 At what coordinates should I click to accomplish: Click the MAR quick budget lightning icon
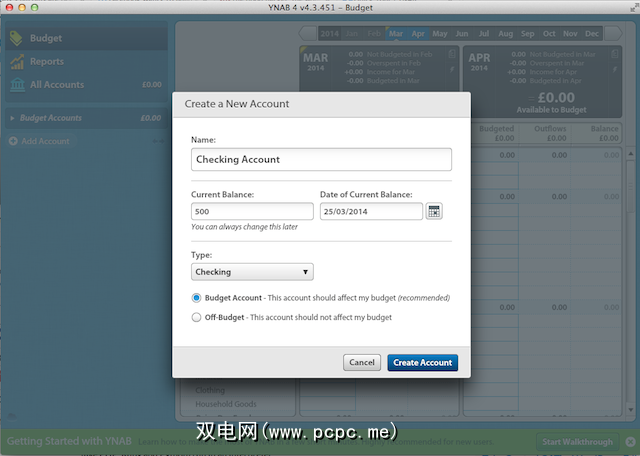point(452,70)
